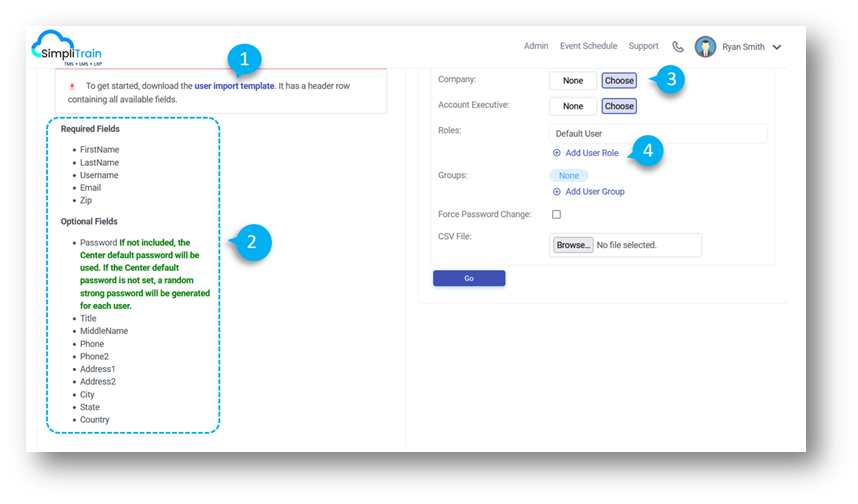Click the 'Password' optional field item
Image resolution: width=858 pixels, height=504 pixels.
point(98,242)
